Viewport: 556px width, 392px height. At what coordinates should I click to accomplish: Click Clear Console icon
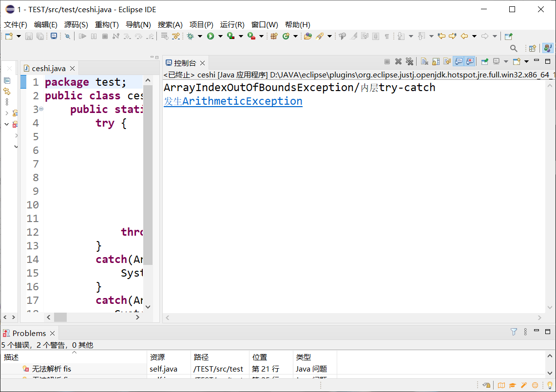424,62
